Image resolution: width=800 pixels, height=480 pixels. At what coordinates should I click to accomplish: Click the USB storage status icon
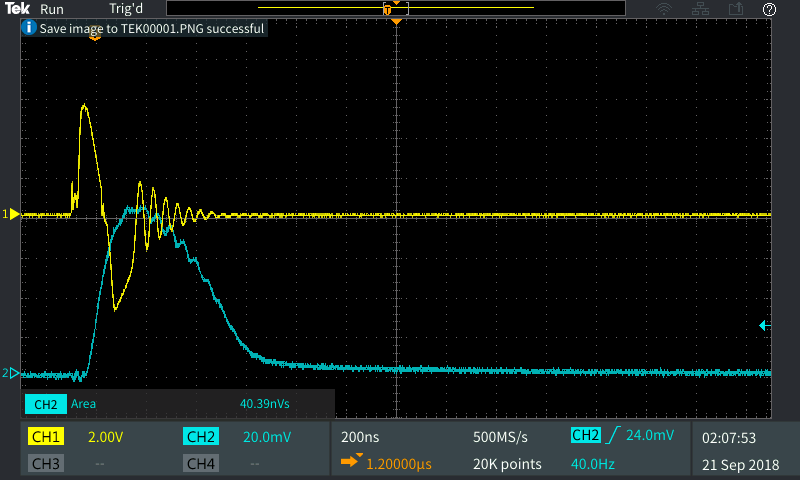coord(735,9)
